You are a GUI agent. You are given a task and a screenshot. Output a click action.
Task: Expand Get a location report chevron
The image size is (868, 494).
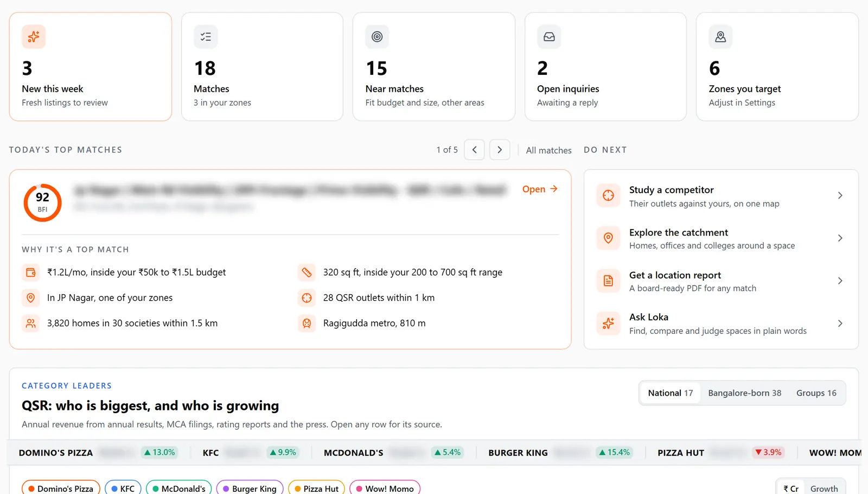(840, 281)
